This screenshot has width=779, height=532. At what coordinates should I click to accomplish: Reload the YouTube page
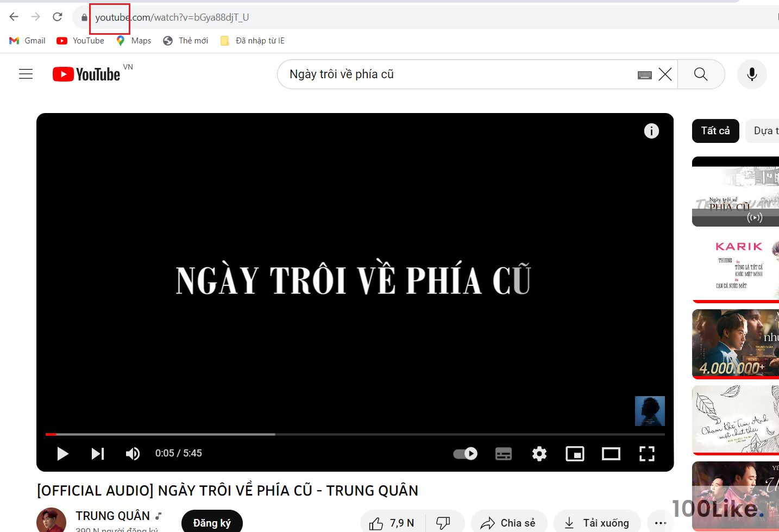58,17
